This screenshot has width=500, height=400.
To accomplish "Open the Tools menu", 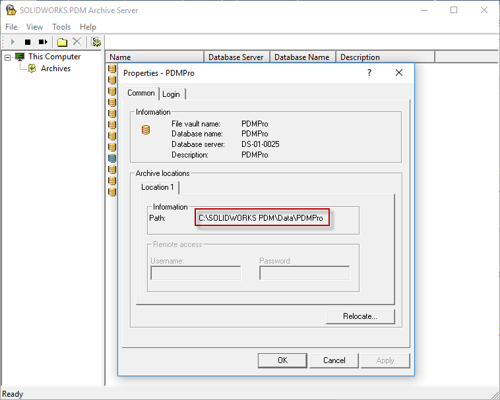I will click(61, 27).
